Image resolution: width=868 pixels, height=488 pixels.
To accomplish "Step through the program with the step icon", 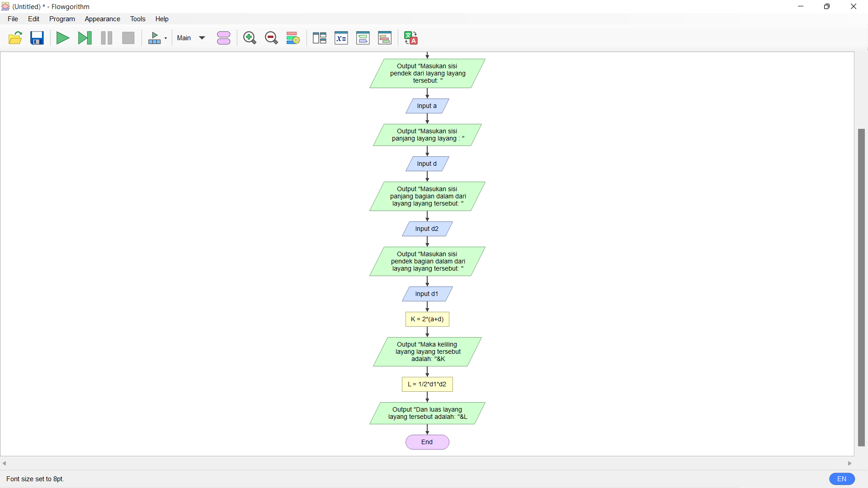I will point(85,38).
